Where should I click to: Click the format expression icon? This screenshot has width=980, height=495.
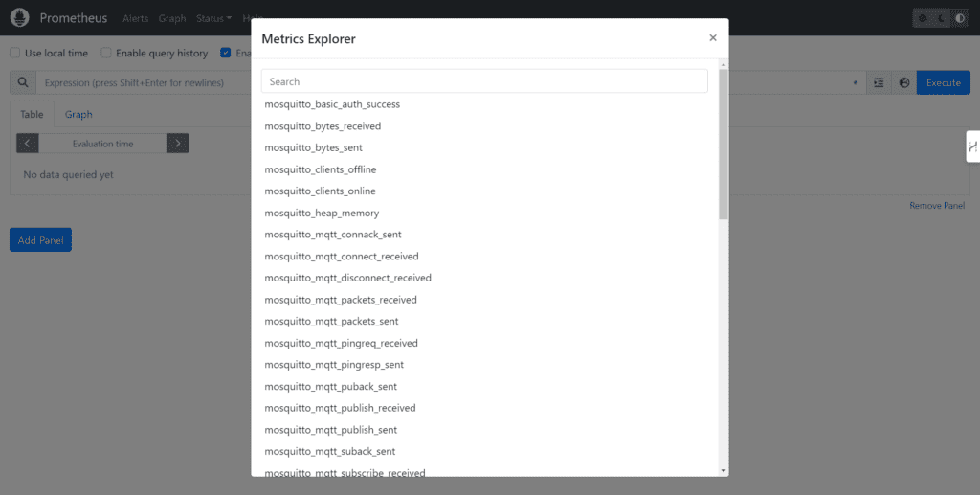[879, 82]
